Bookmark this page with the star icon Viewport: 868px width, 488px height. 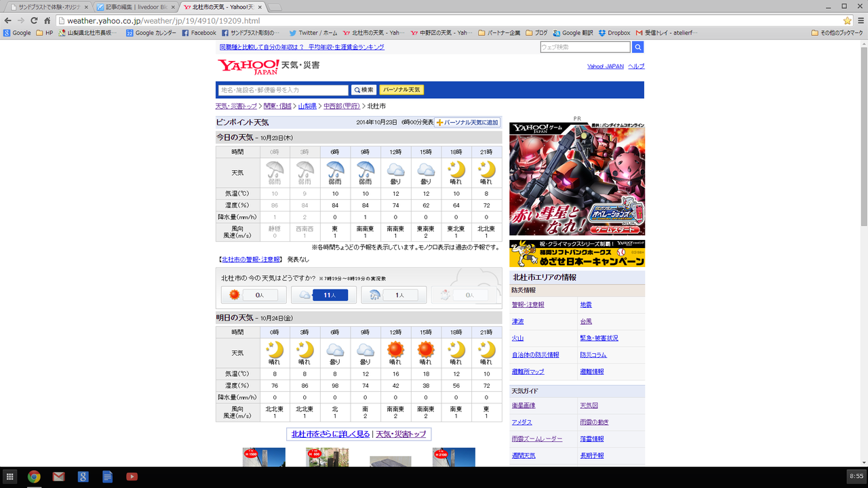click(847, 20)
